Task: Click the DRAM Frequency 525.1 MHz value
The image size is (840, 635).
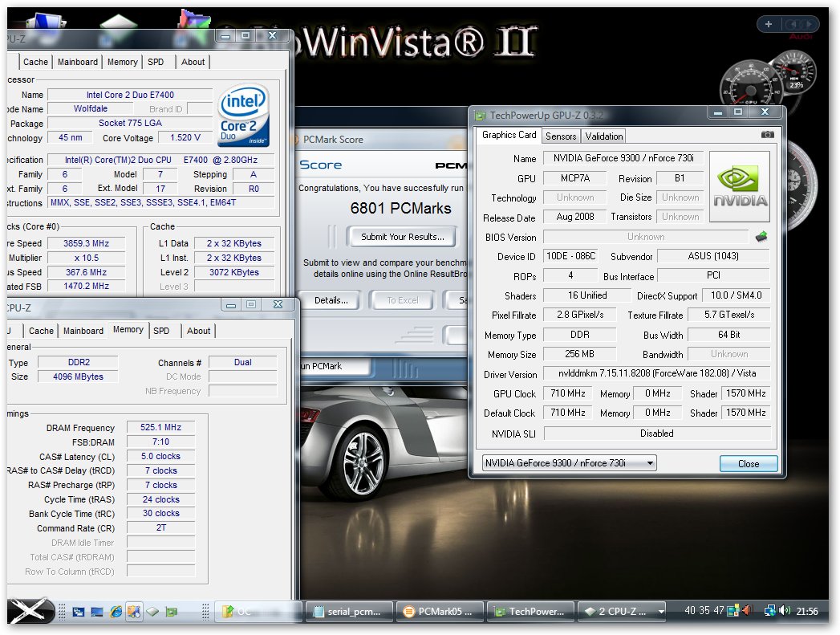Action: point(160,427)
